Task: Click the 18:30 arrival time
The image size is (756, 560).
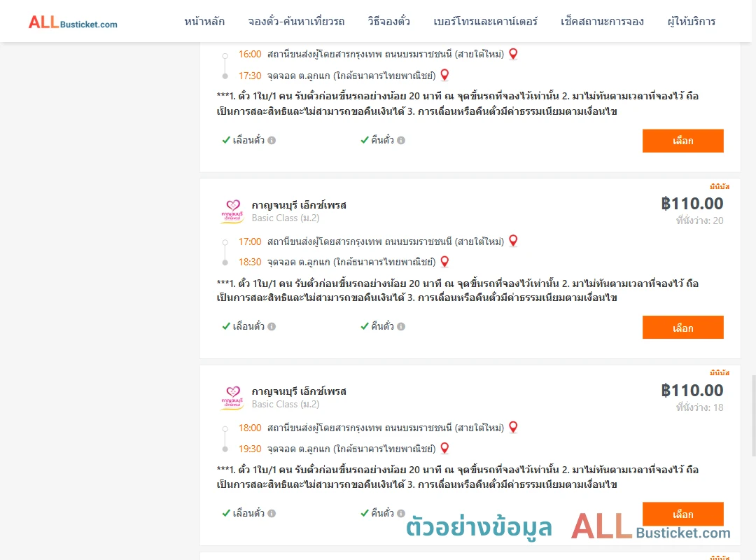Action: point(250,262)
